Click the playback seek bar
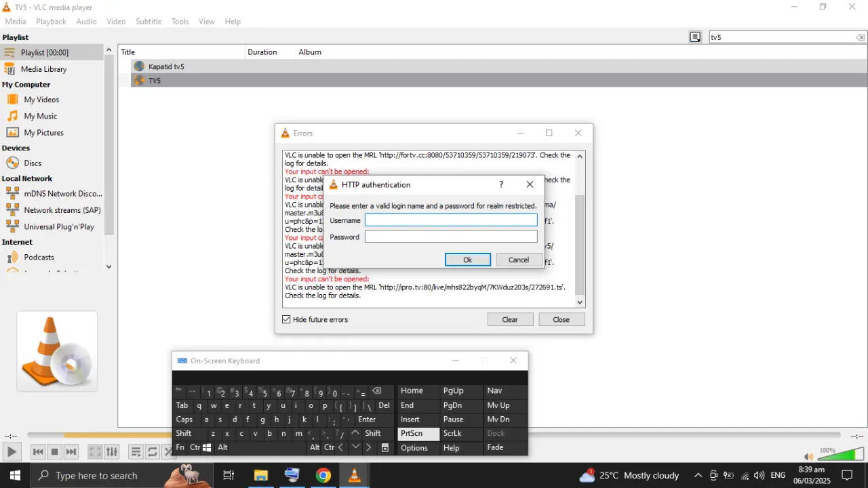Viewport: 868px width, 488px height. 434,435
